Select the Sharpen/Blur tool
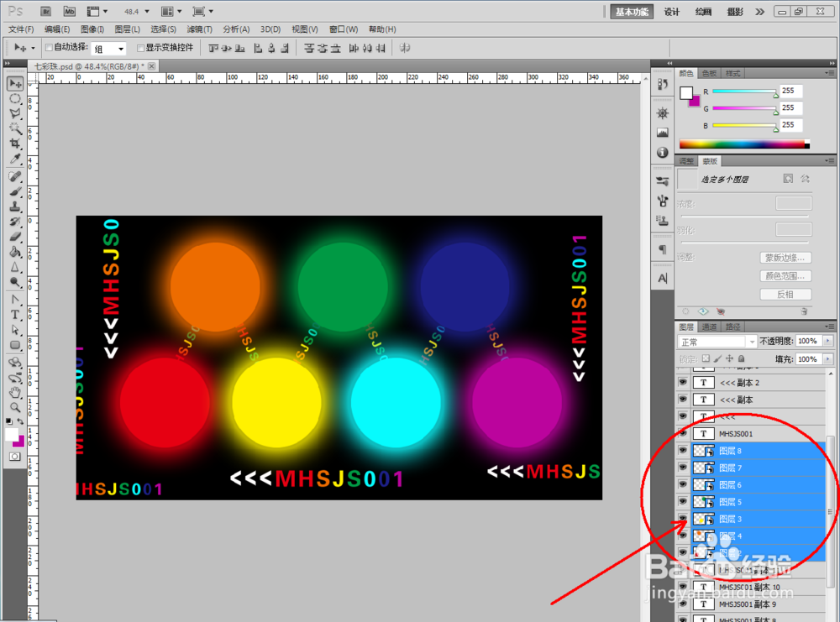 [15, 267]
